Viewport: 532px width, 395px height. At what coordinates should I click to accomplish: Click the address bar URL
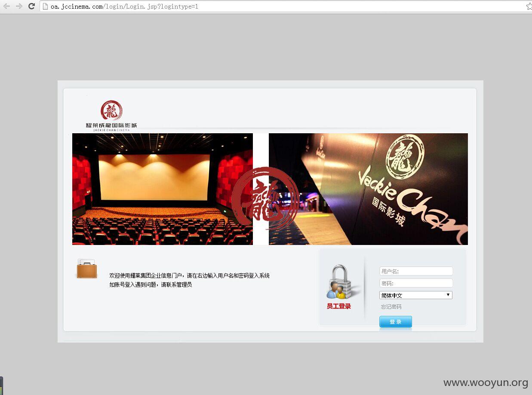point(124,6)
